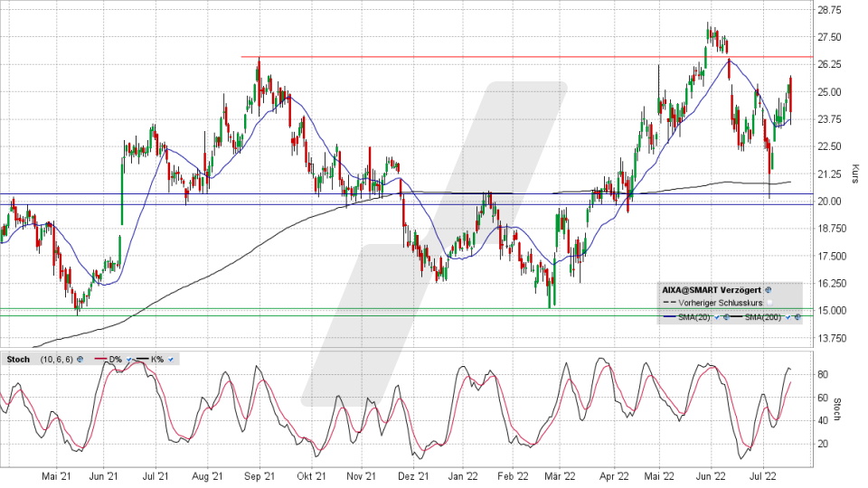Toggle SMA(20) visibility checkmark
This screenshot has height=488, width=868.
717,317
